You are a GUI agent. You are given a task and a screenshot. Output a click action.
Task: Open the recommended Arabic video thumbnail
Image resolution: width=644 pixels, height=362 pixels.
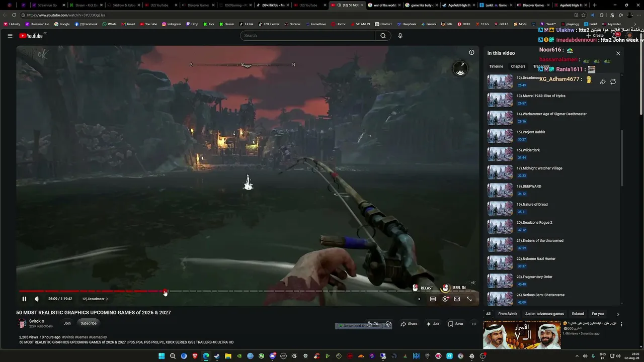522,335
